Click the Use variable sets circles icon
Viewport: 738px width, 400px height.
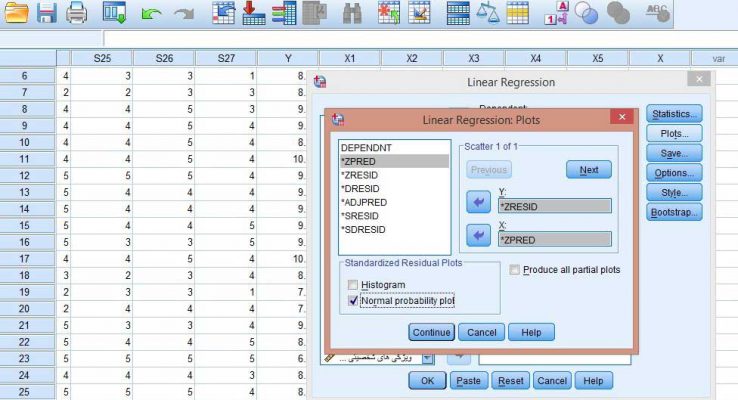pos(586,13)
